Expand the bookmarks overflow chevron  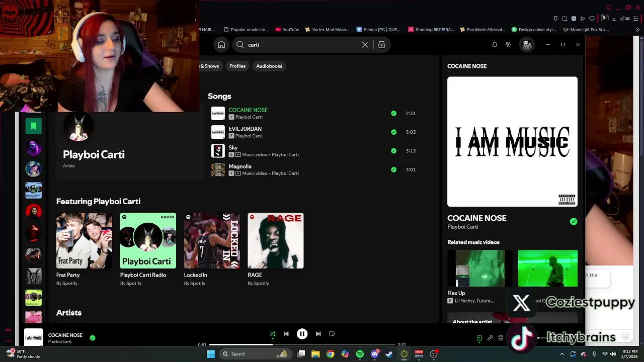click(637, 30)
